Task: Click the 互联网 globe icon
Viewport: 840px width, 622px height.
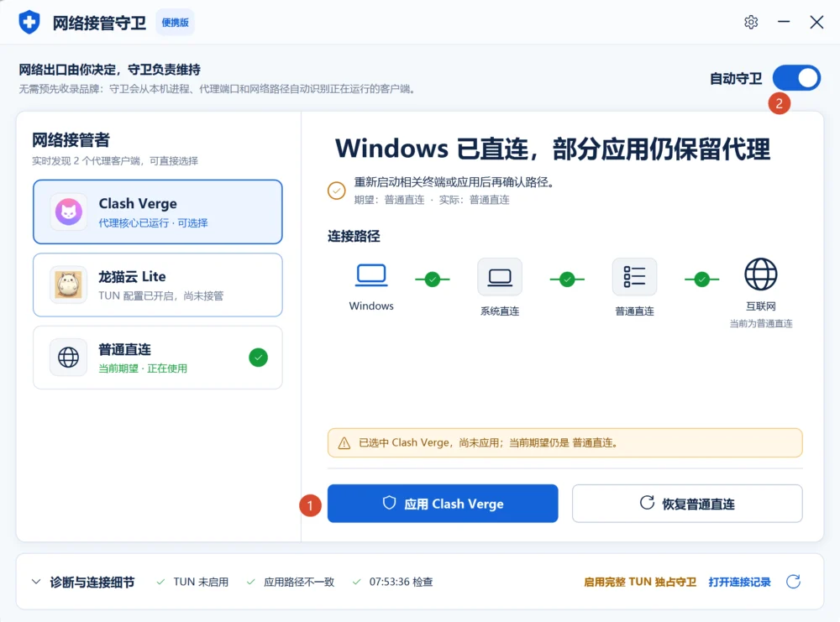Action: (761, 274)
